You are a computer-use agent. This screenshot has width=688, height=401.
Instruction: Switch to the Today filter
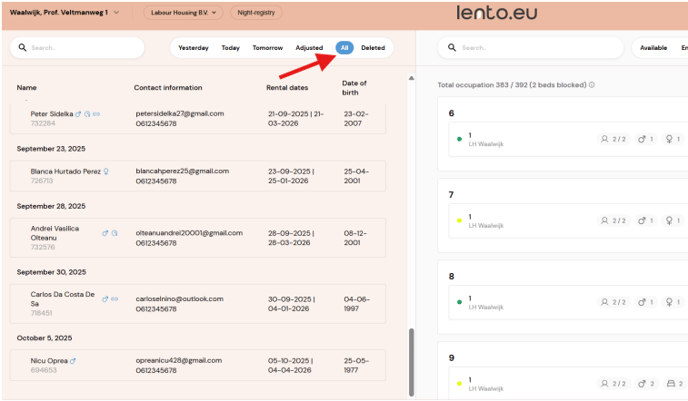tap(230, 47)
